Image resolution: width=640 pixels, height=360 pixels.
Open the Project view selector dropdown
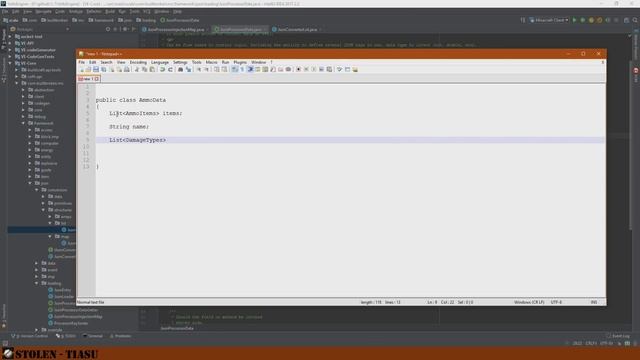pyautogui.click(x=40, y=29)
